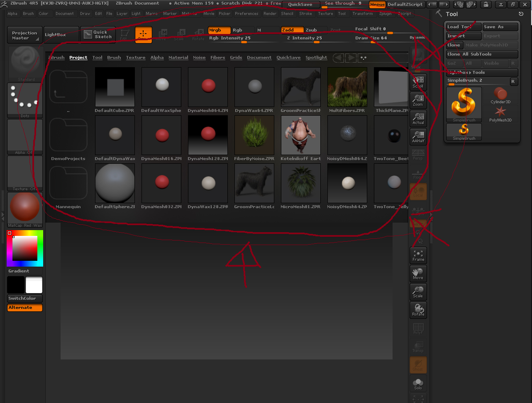Select the Rotate icon on the right shelf
Image resolution: width=532 pixels, height=403 pixels.
click(x=418, y=310)
